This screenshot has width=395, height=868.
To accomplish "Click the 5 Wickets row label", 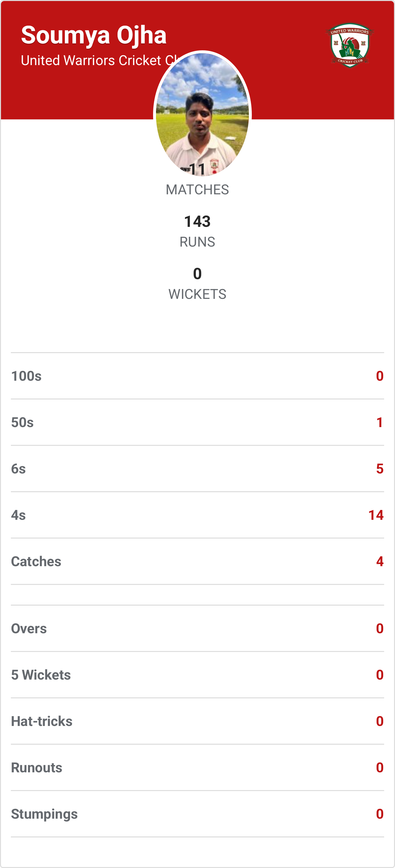I will pos(41,675).
